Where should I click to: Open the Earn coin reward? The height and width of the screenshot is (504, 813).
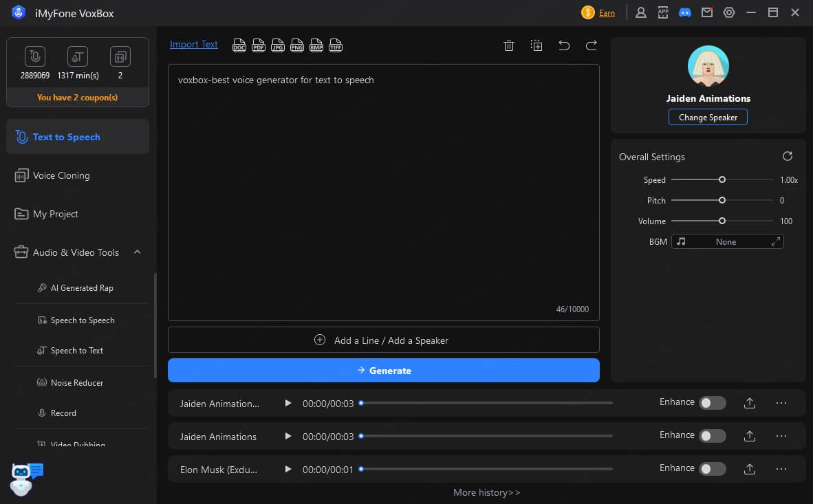[x=587, y=12]
